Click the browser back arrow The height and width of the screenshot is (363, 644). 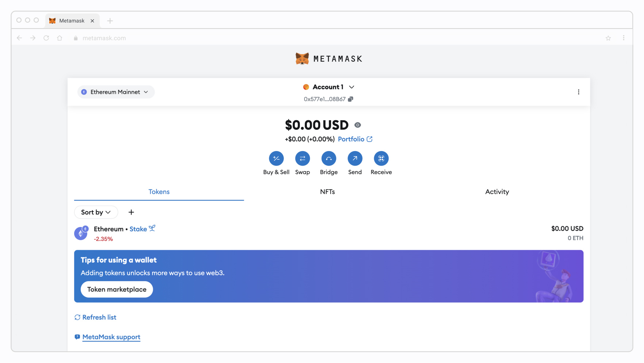coord(20,38)
